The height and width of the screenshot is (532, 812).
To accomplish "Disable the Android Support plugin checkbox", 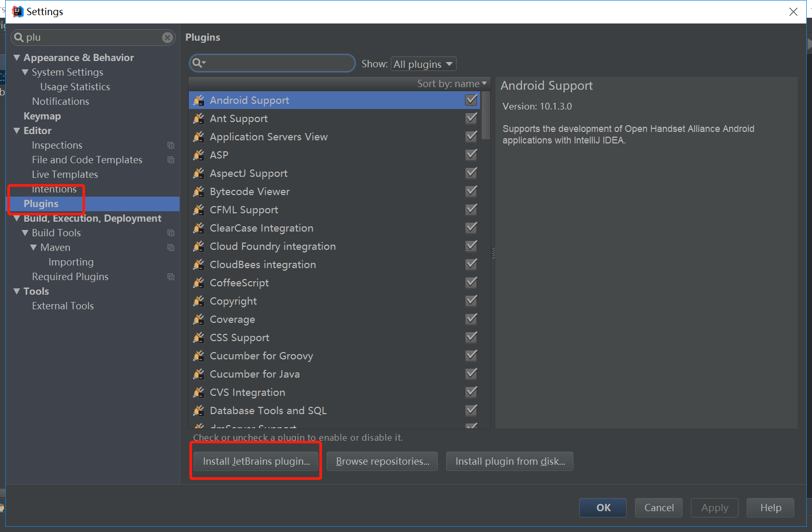I will pos(471,100).
